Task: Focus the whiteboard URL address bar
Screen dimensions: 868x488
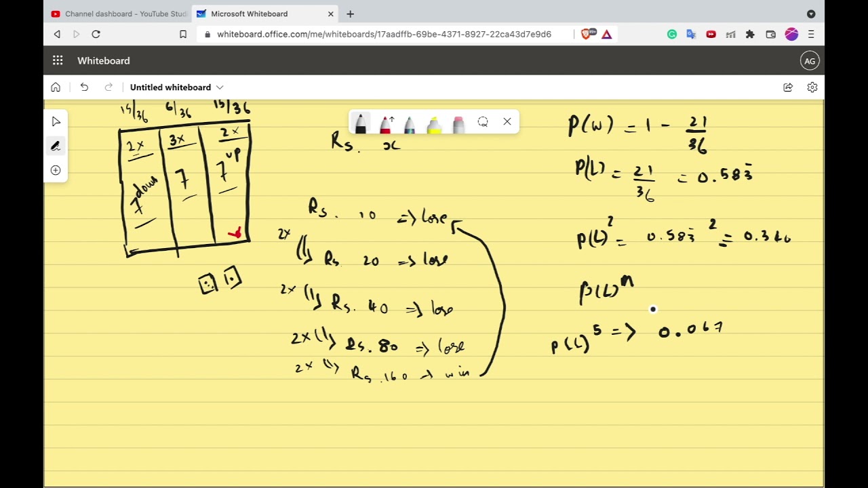Action: (x=384, y=34)
